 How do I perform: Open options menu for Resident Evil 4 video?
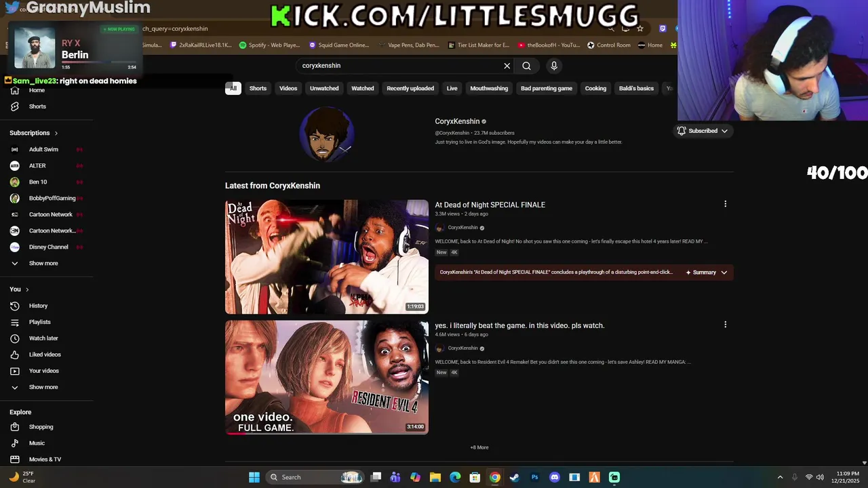(x=725, y=325)
